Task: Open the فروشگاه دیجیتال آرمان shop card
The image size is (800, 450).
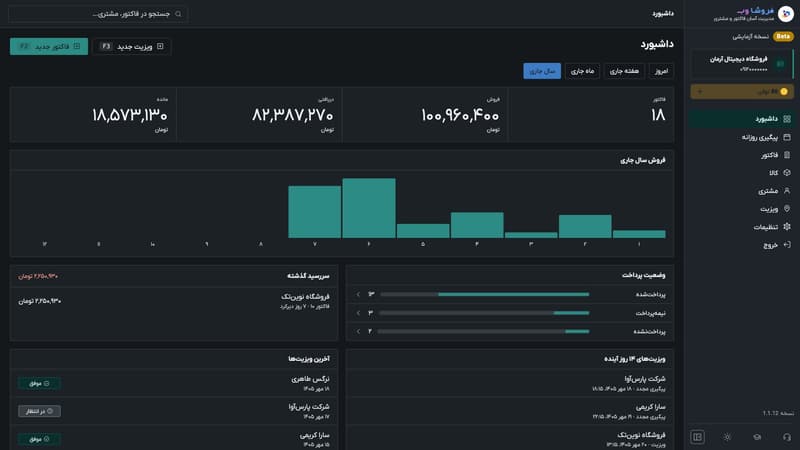Action: [x=743, y=64]
